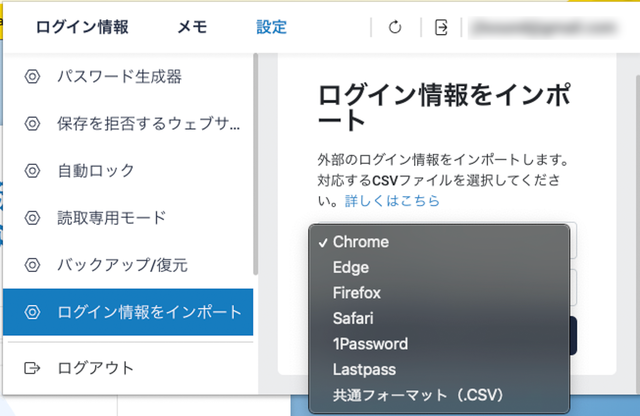Screen dimensions: 640x416
Task: Click gear icon beside 自動ロック
Action: click(x=32, y=171)
